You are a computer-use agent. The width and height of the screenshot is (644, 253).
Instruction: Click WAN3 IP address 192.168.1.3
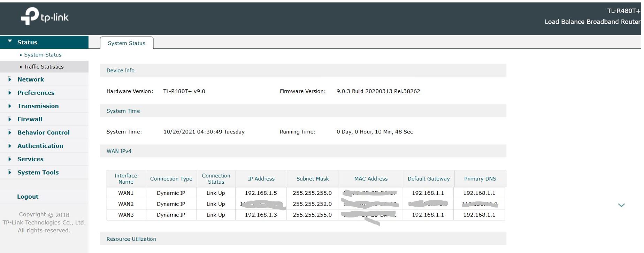pos(261,215)
